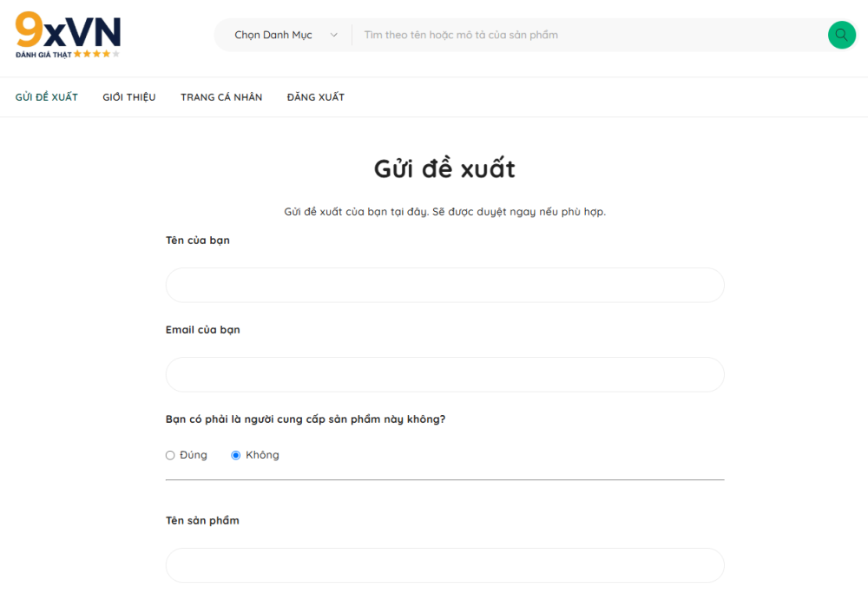
Task: Click the Tên sản phẩm label
Action: (202, 521)
